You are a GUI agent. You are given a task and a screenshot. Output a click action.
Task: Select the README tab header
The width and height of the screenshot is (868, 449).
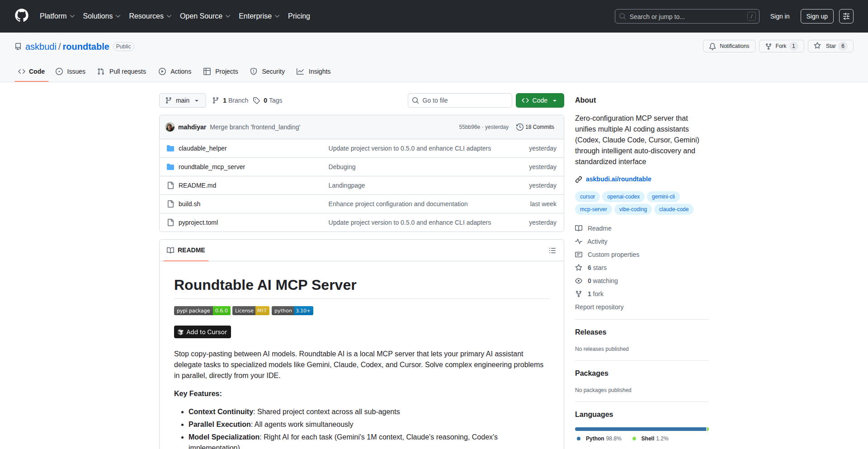click(x=186, y=250)
